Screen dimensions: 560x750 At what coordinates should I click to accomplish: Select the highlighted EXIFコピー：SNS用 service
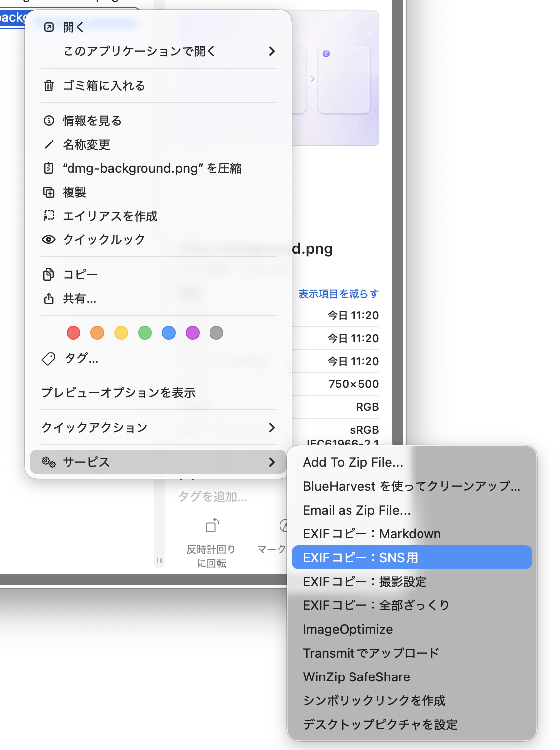tap(412, 557)
